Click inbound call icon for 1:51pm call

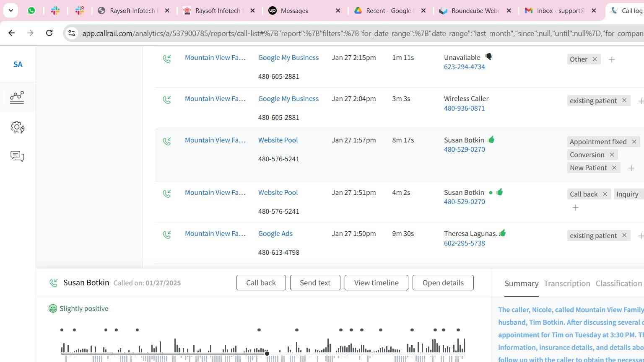[167, 194]
